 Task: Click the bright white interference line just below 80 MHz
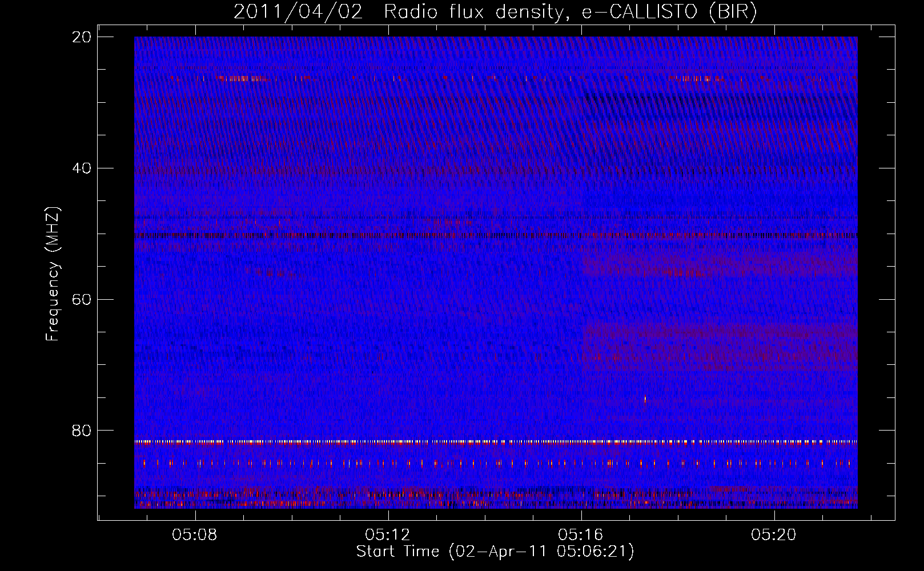pos(496,441)
